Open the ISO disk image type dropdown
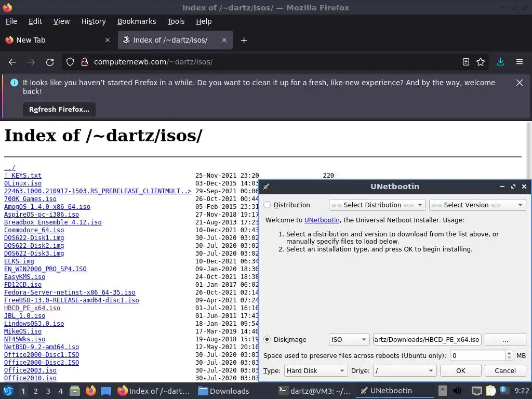Viewport: 532px width, 399px height. click(x=349, y=340)
